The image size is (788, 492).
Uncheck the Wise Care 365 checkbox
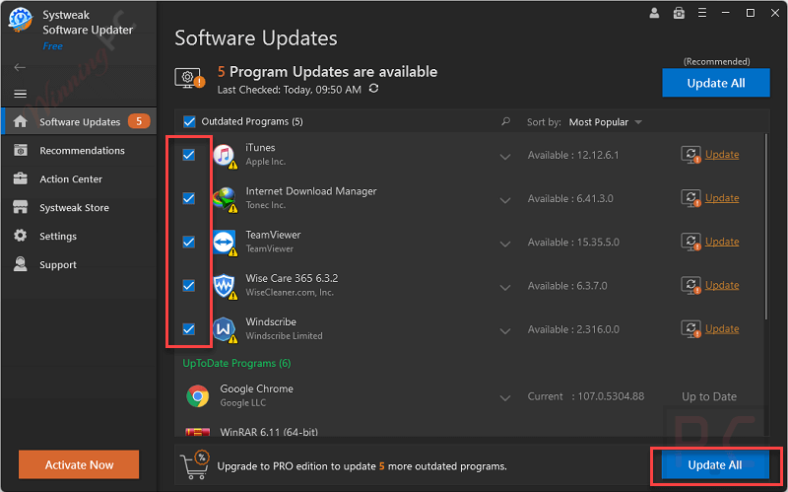coord(189,285)
